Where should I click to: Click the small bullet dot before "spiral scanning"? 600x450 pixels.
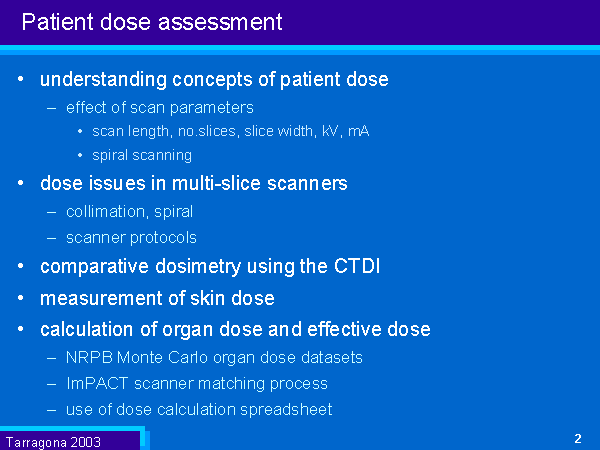(x=81, y=156)
